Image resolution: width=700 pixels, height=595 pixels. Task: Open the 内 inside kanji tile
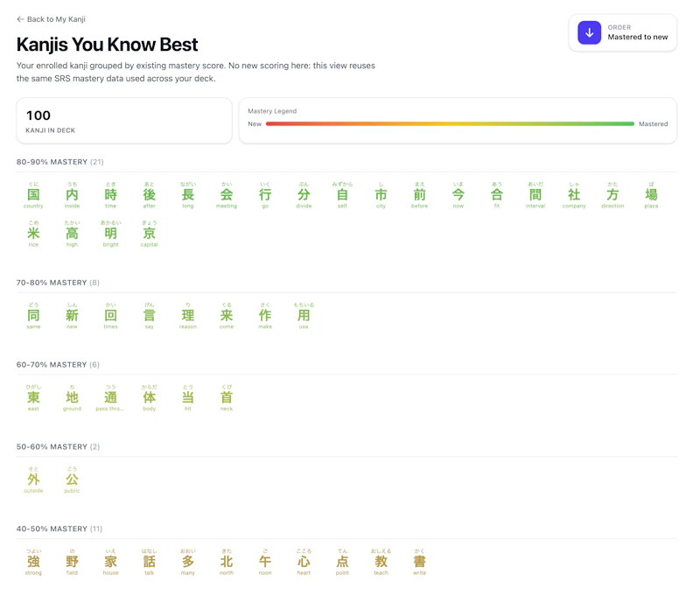click(x=72, y=195)
